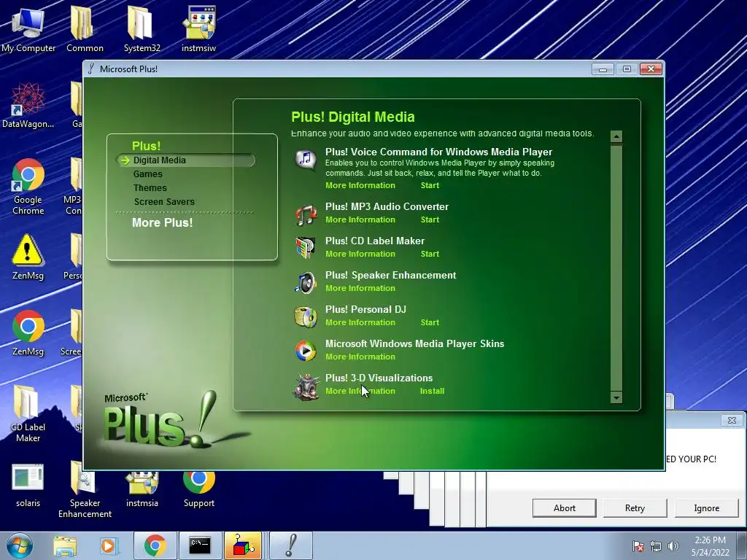747x560 pixels.
Task: Open the CD Label Maker desktop folder
Action: coord(28,413)
